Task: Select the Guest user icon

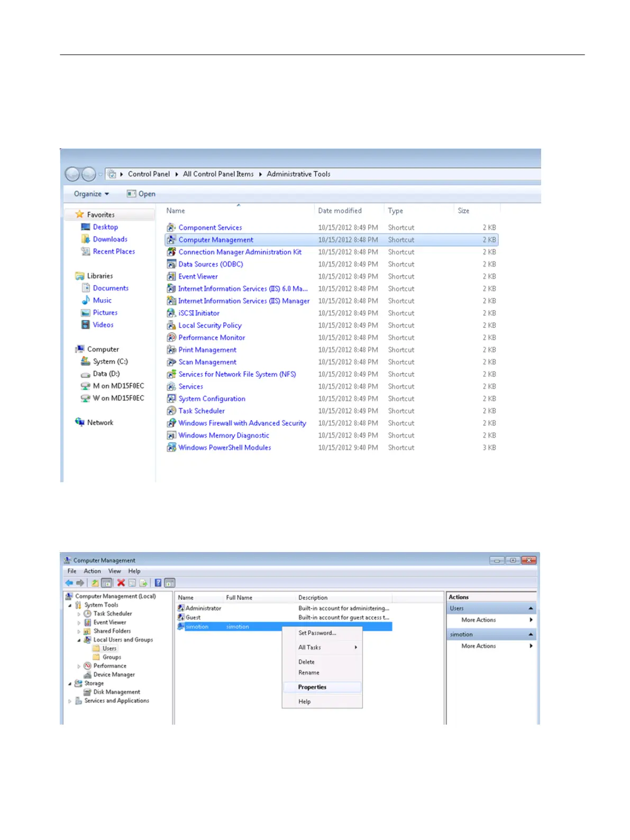Action: click(x=181, y=617)
